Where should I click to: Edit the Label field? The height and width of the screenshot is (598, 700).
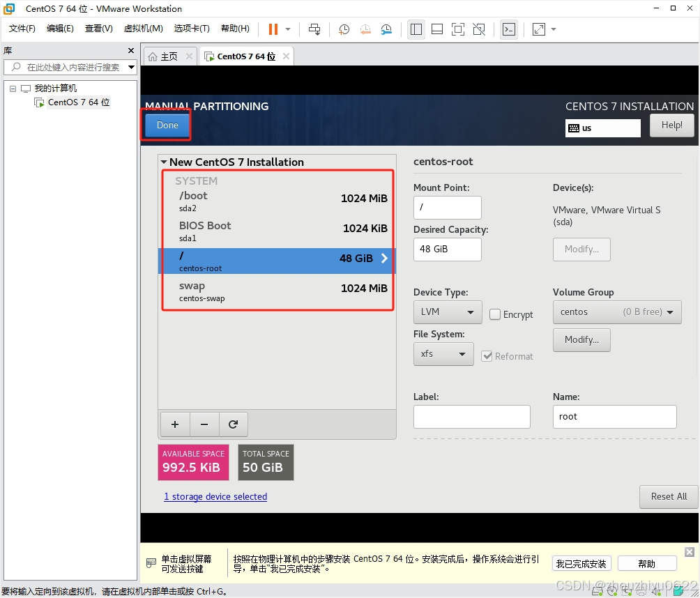472,417
